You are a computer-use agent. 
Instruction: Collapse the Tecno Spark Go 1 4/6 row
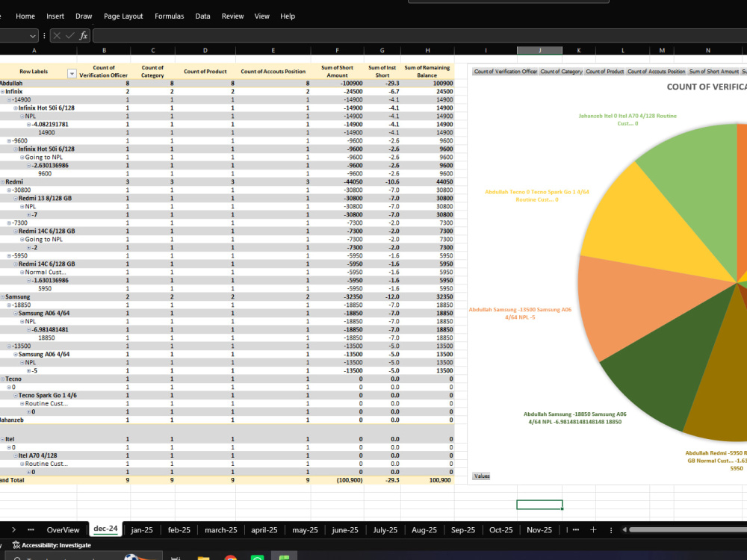[16, 395]
